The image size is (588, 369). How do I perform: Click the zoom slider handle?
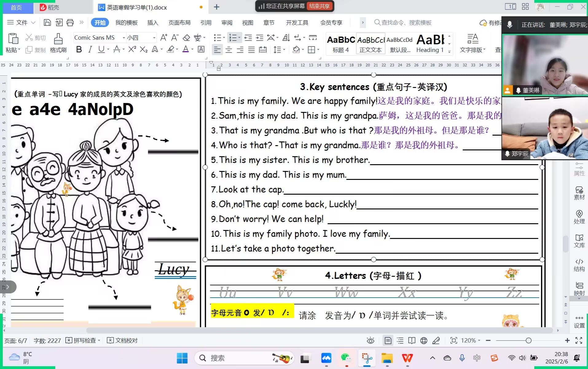(x=528, y=340)
